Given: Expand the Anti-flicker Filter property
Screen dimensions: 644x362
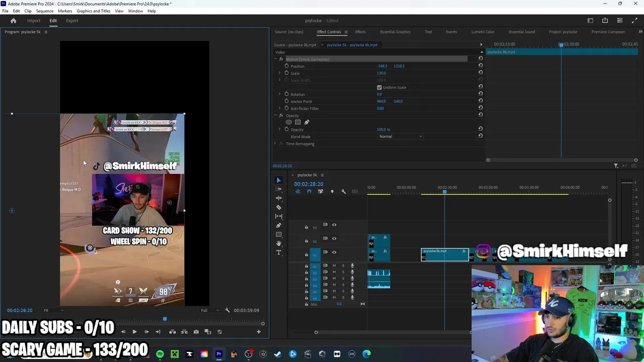Looking at the screenshot, I should pyautogui.click(x=280, y=108).
